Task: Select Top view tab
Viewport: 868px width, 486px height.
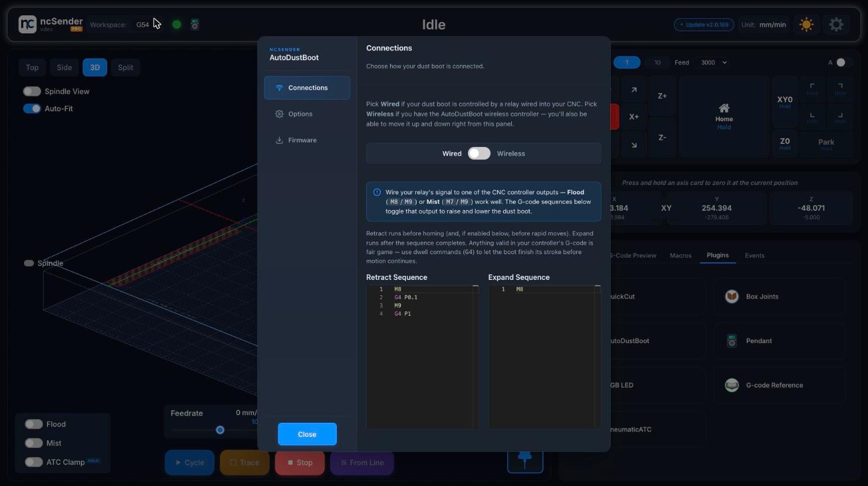Action: coord(32,67)
